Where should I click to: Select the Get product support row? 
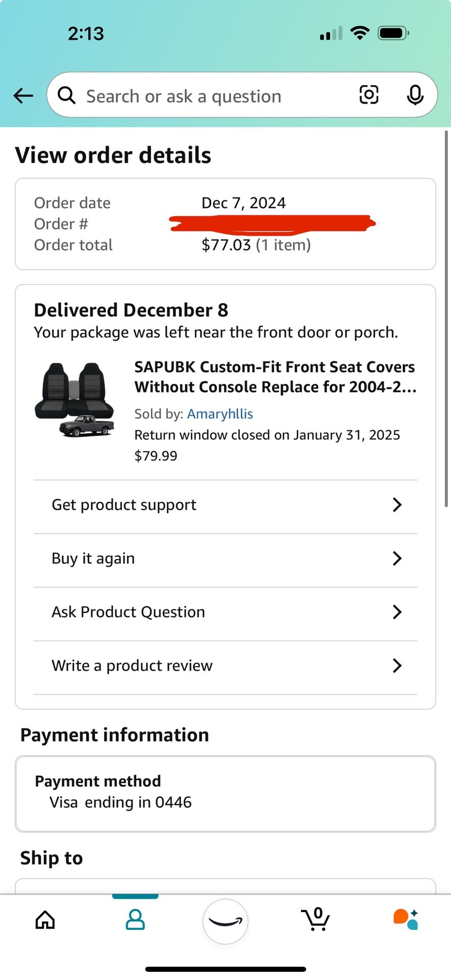click(124, 505)
